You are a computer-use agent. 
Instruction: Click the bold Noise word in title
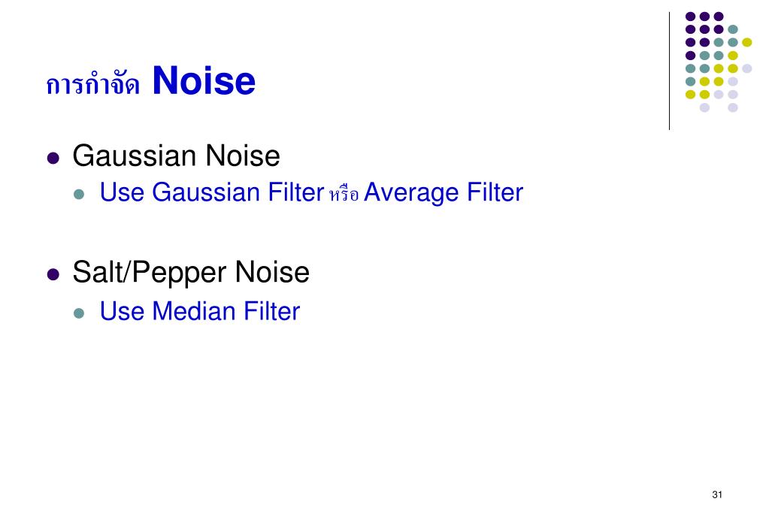(204, 80)
